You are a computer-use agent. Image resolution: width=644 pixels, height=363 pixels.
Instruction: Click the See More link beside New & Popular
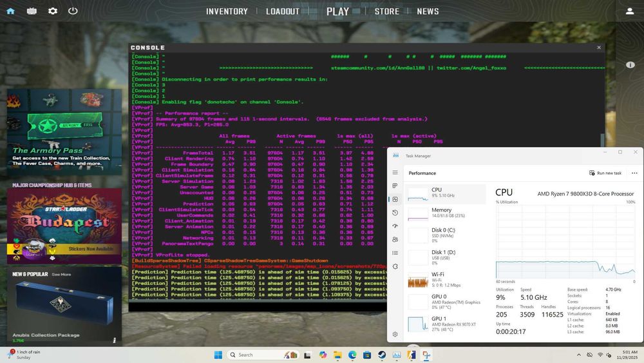61,274
